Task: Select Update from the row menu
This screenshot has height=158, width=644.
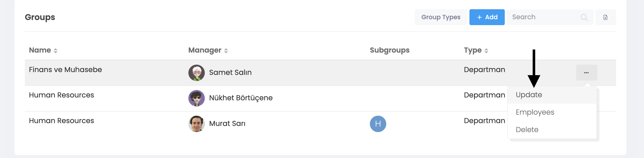Action: (x=529, y=95)
